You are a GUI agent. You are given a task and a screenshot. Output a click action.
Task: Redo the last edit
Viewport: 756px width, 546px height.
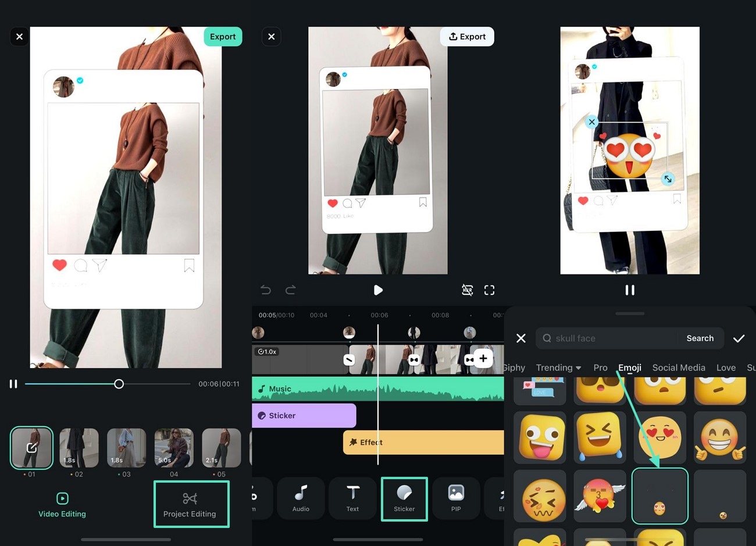291,290
